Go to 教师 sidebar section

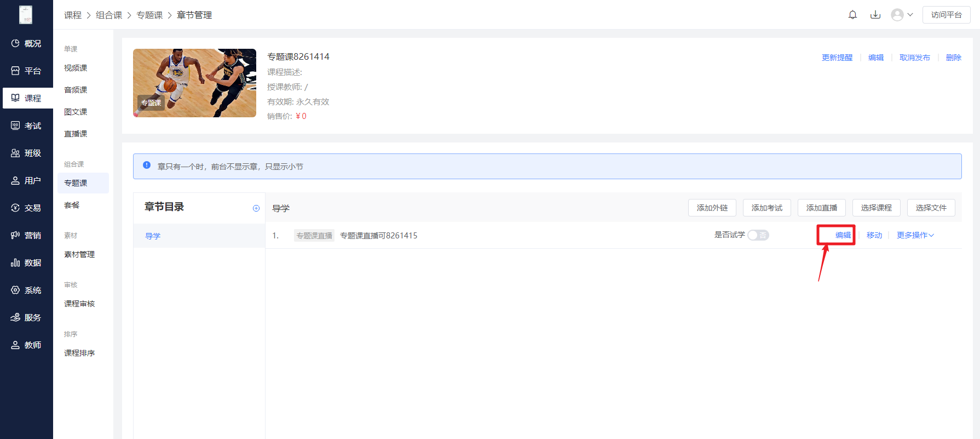tap(26, 345)
